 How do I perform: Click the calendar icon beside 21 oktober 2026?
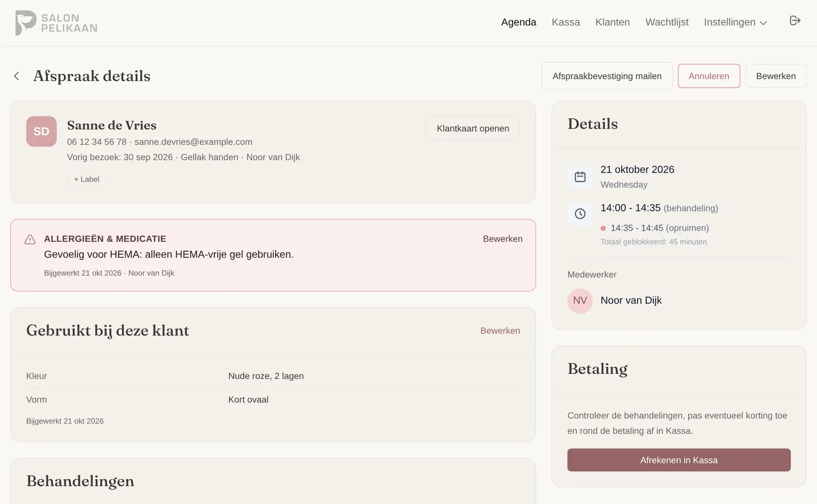[x=580, y=177]
